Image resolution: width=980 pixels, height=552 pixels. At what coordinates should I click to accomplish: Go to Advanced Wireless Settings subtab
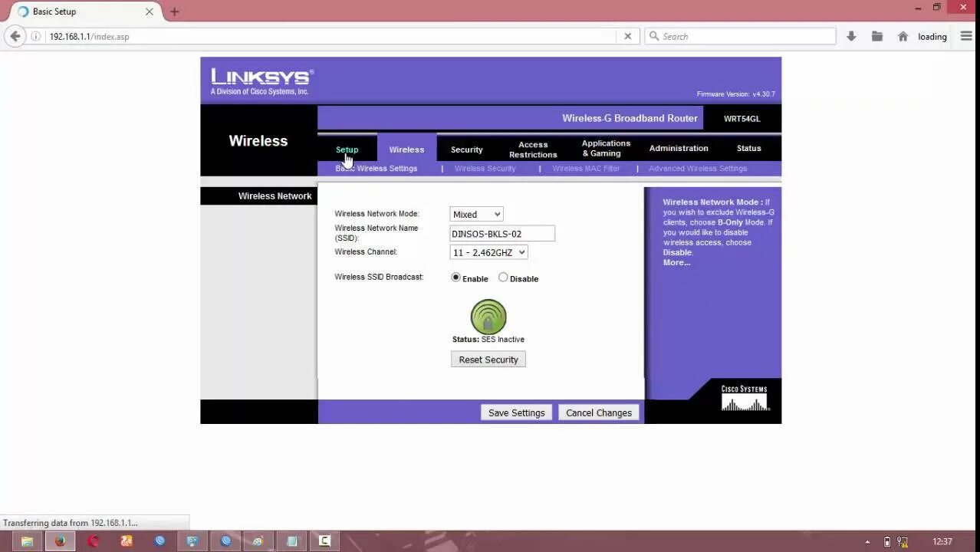pyautogui.click(x=698, y=169)
